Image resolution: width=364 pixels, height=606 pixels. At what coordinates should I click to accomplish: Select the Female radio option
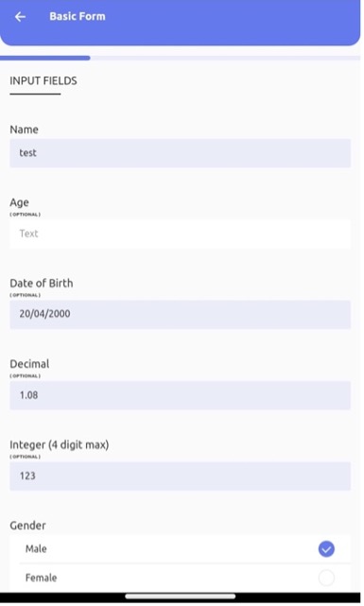(326, 578)
